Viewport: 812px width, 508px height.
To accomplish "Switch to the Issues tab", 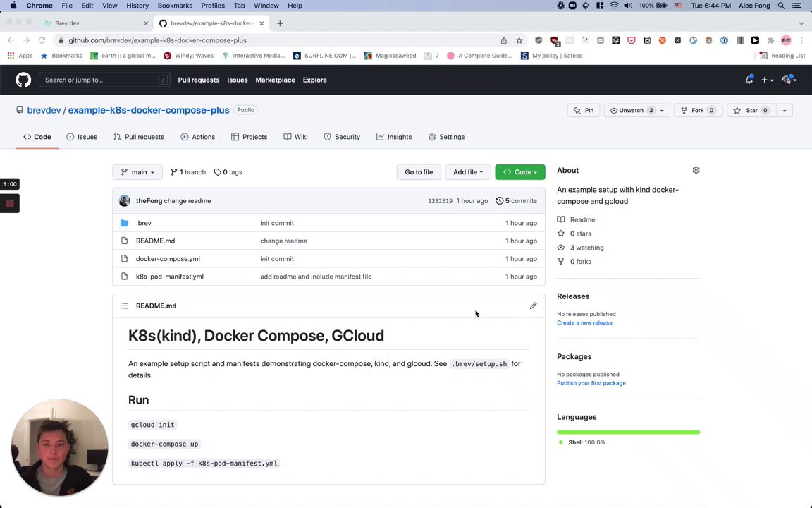I will pyautogui.click(x=82, y=137).
